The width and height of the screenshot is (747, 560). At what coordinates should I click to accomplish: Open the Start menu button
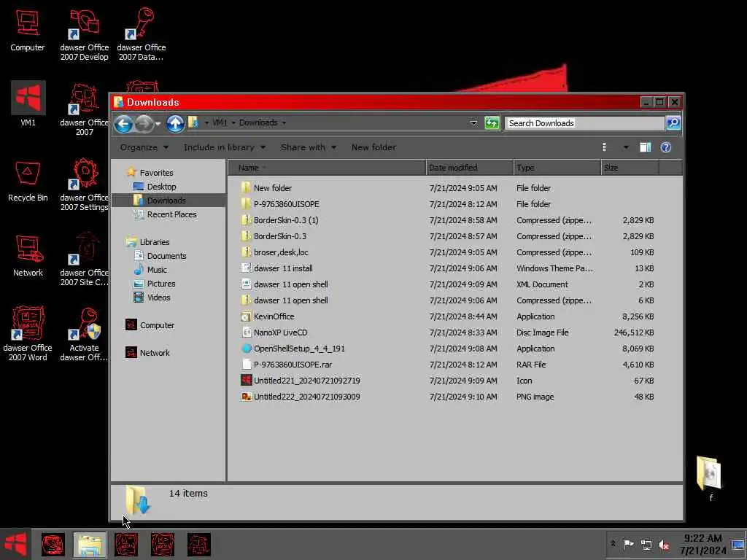click(x=16, y=544)
